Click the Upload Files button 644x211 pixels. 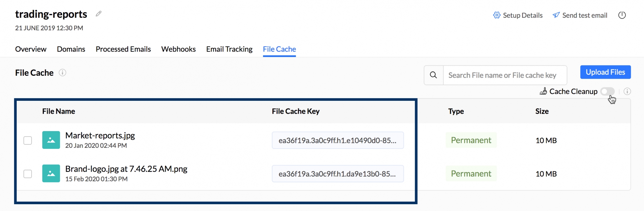click(x=605, y=72)
